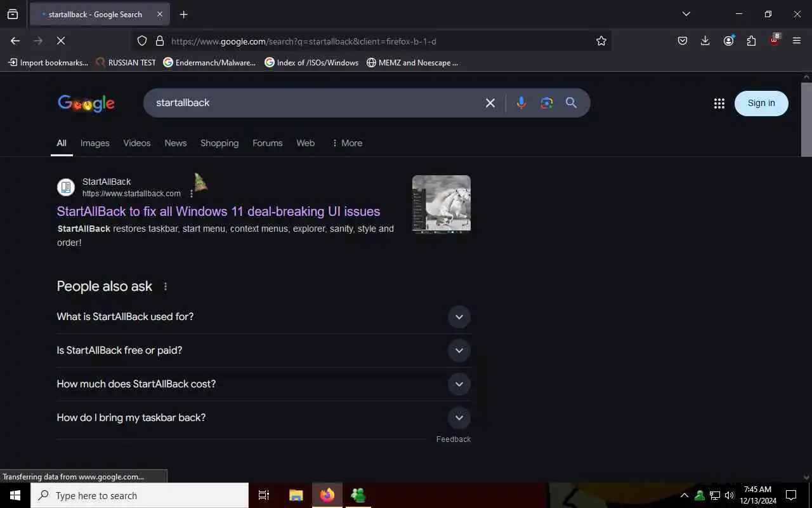812x508 pixels.
Task: Open the notification center
Action: (791, 495)
